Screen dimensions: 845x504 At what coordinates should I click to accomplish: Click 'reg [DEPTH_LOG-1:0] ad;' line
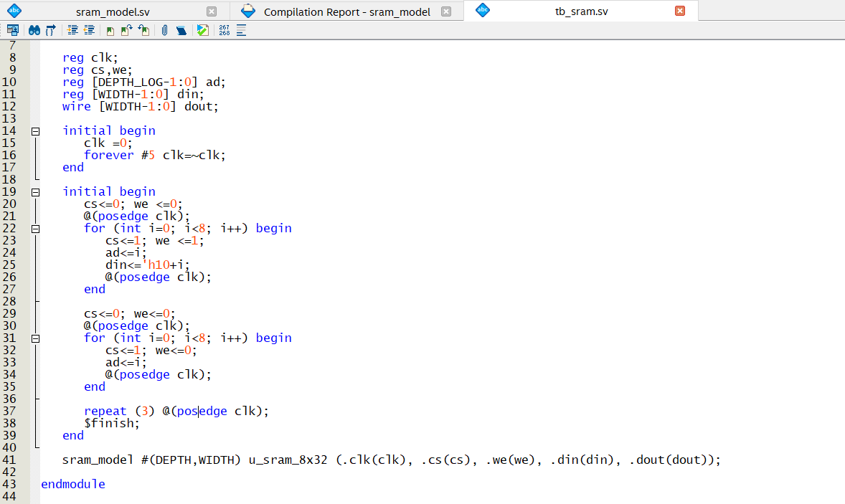pyautogui.click(x=144, y=82)
